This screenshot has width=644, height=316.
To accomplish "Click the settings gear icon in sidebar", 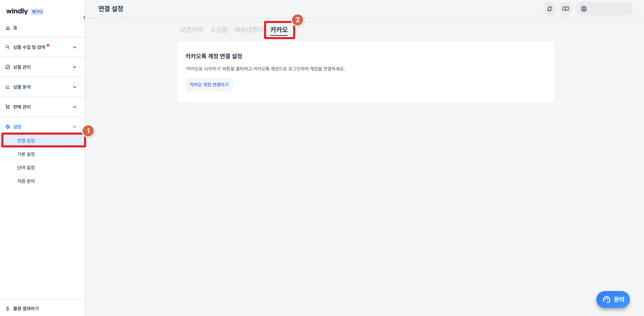I will pos(8,127).
